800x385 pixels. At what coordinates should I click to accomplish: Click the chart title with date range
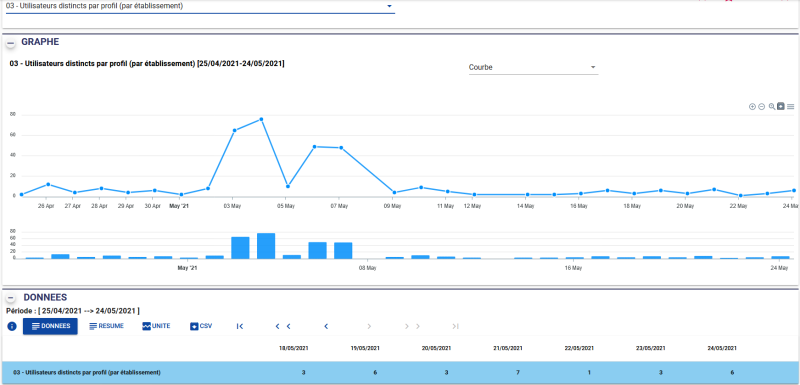pos(147,64)
